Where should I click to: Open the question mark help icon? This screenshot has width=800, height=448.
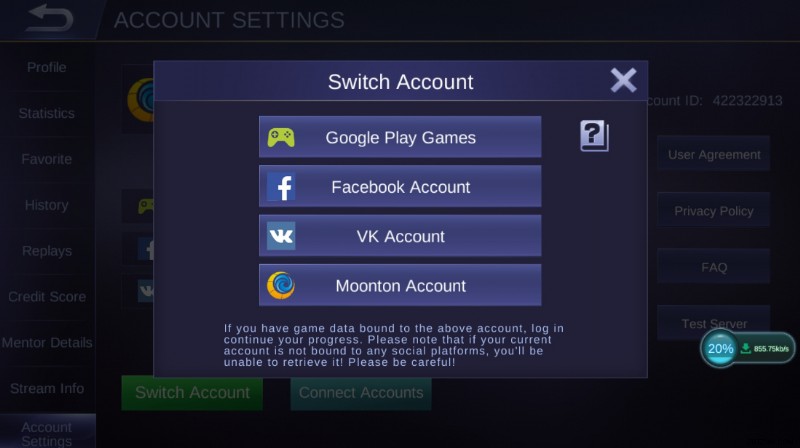point(594,136)
